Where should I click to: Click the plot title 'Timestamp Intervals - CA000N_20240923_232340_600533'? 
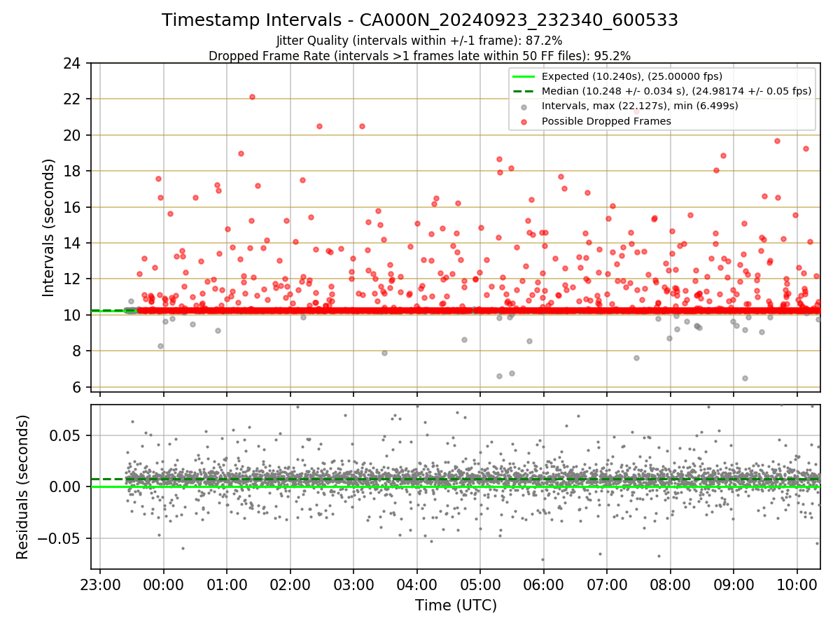(x=420, y=20)
